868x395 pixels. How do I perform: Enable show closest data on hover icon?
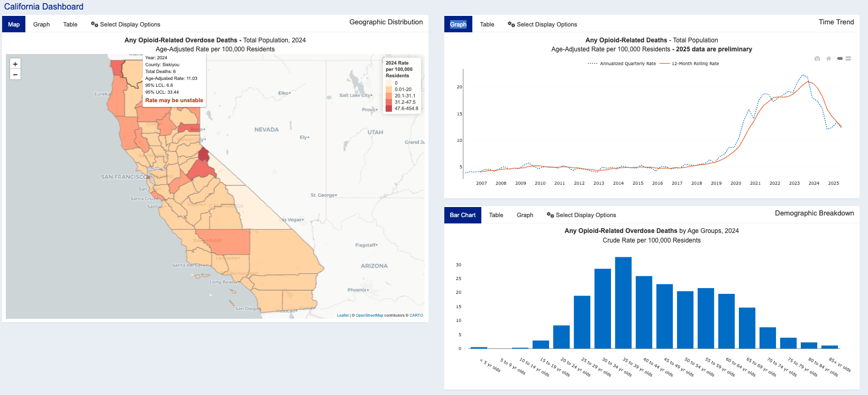click(x=839, y=59)
